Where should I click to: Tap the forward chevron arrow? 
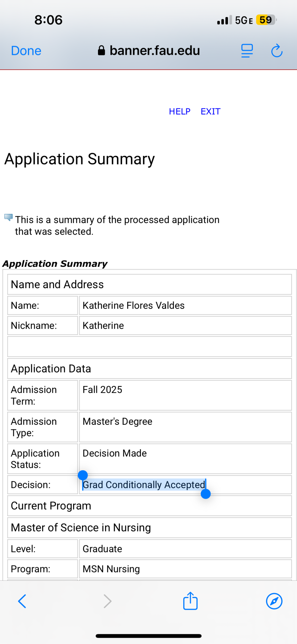click(108, 601)
